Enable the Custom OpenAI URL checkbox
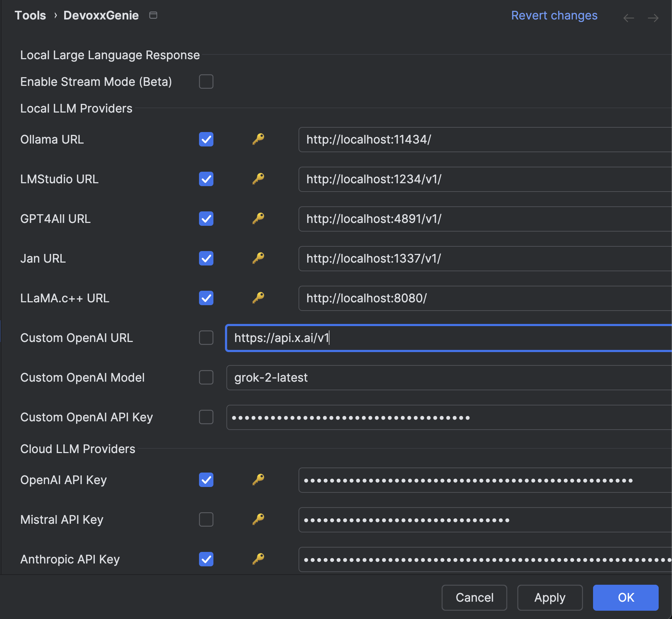This screenshot has width=672, height=619. (x=206, y=338)
